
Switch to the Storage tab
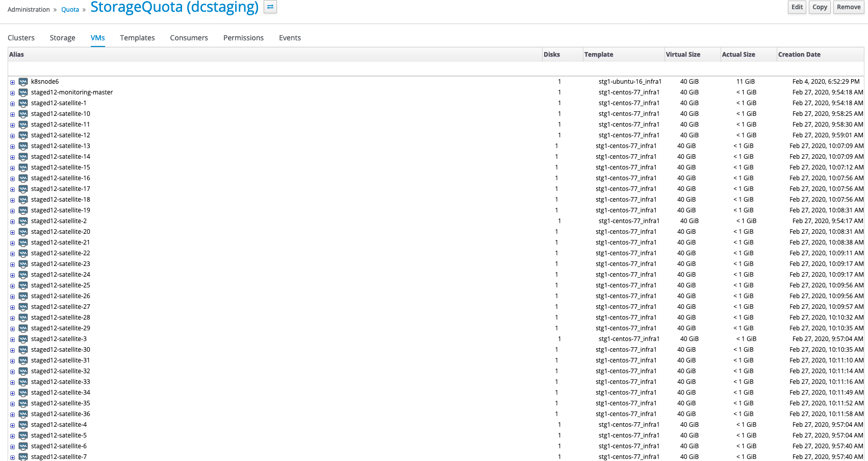(62, 38)
